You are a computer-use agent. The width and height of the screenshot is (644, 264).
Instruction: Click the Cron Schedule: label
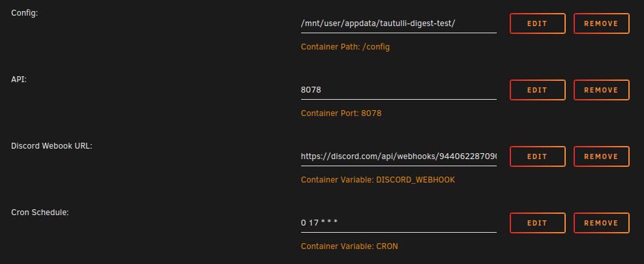[40, 213]
